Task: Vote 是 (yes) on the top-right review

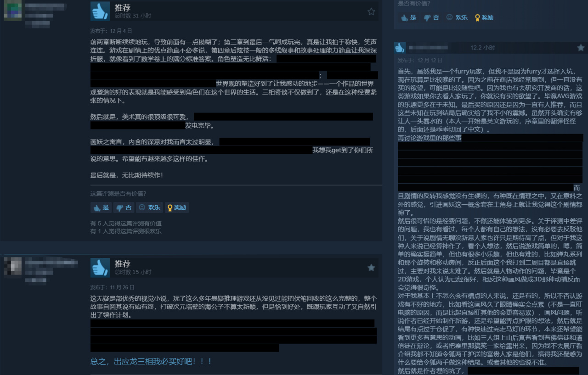Action: (408, 17)
